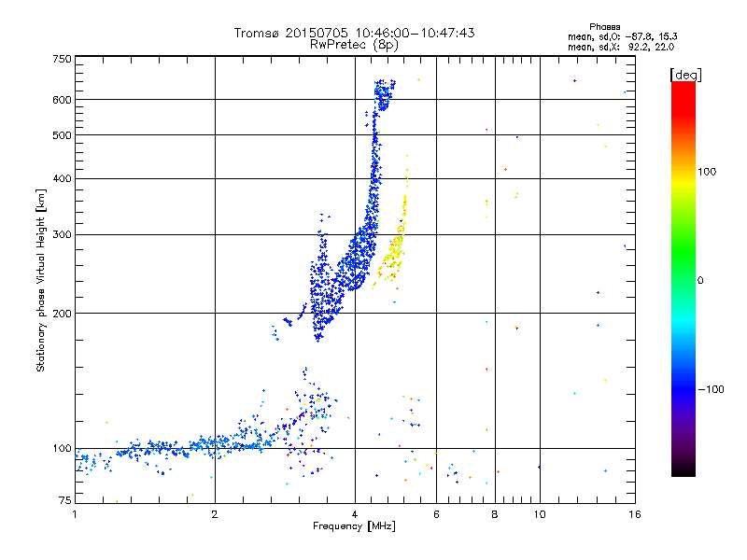
Task: Click the y-axis label '75'
Action: [65, 500]
